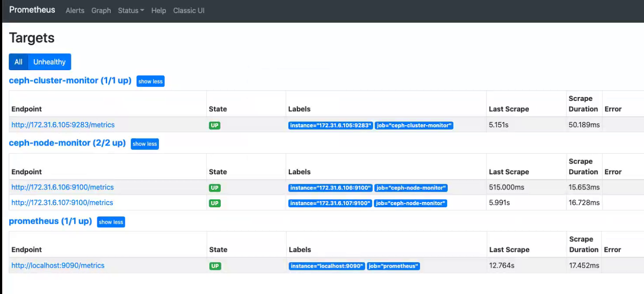Open the Help menu item
644x294 pixels.
coord(158,10)
